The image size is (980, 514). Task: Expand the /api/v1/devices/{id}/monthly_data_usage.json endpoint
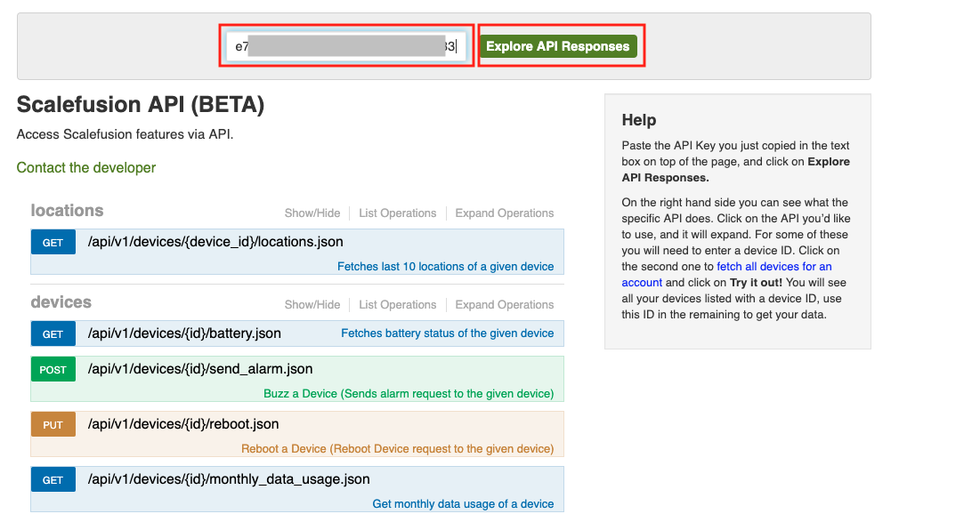pos(229,479)
